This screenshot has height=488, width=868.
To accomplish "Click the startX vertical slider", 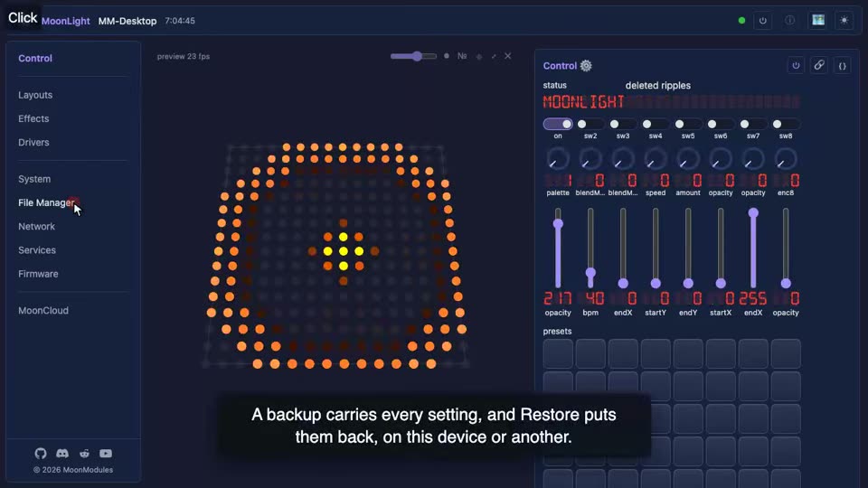I will [721, 248].
